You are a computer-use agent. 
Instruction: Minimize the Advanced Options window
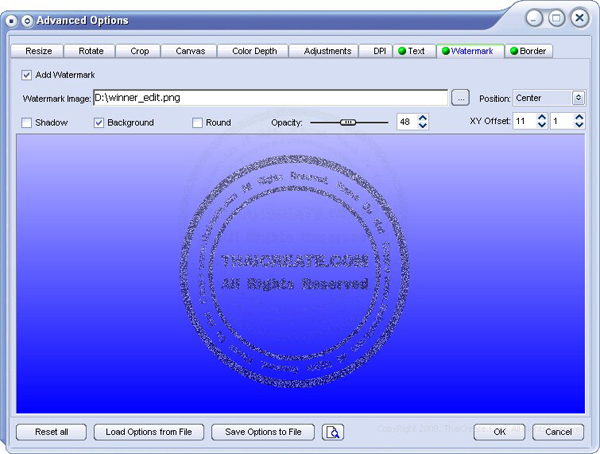point(534,18)
